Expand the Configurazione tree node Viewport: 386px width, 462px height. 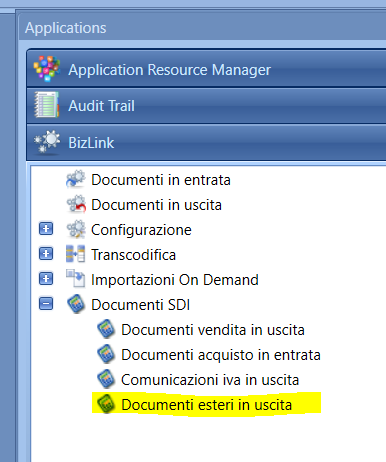[x=46, y=229]
